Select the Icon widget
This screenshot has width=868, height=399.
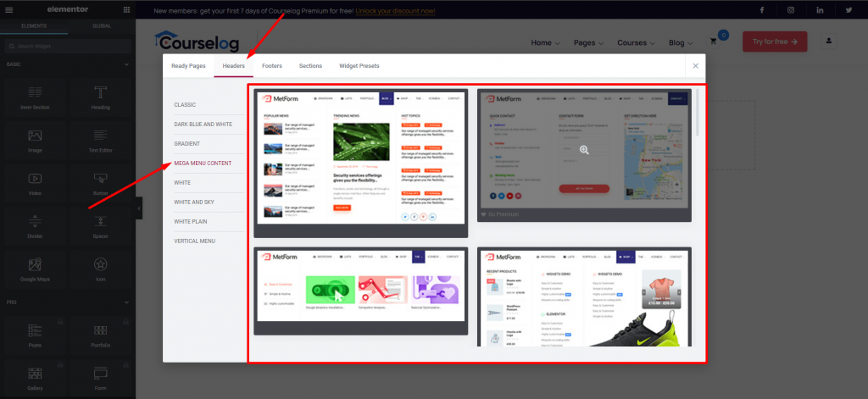point(100,270)
